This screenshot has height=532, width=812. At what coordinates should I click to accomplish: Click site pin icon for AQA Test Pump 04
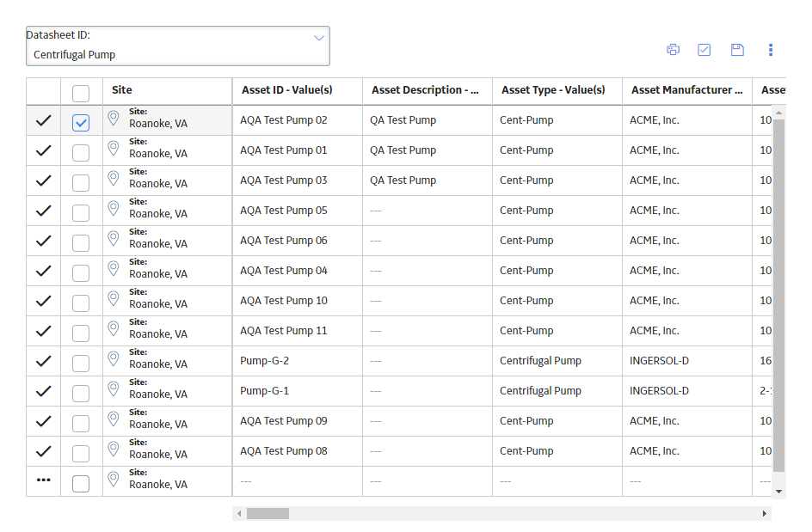pos(114,269)
